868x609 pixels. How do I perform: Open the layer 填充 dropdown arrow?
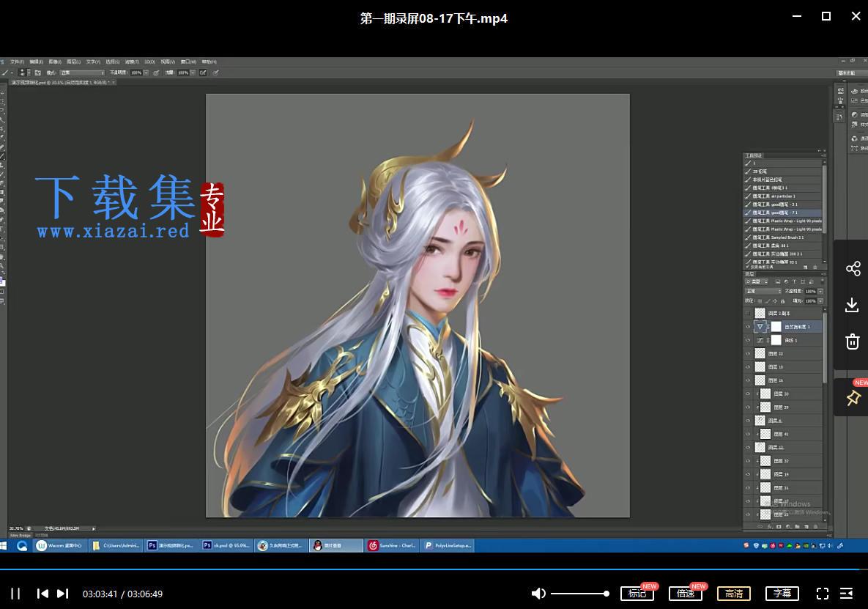[820, 300]
